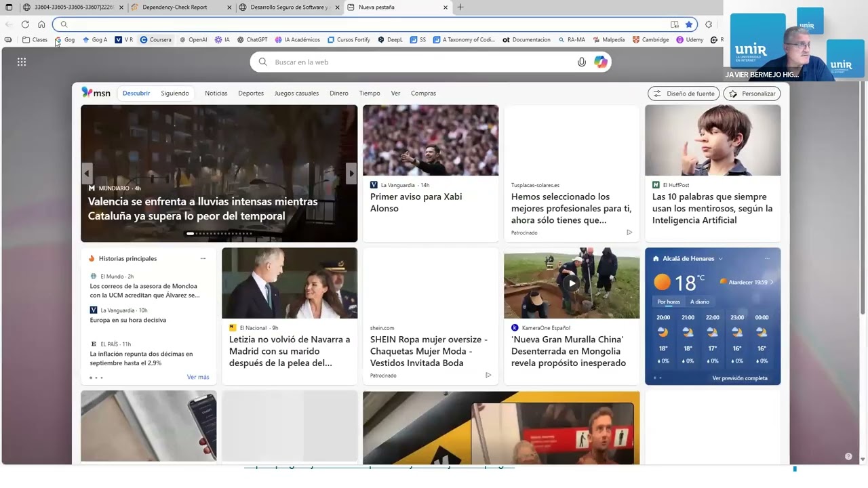Click the browser refresh button
868x488 pixels.
click(x=25, y=24)
